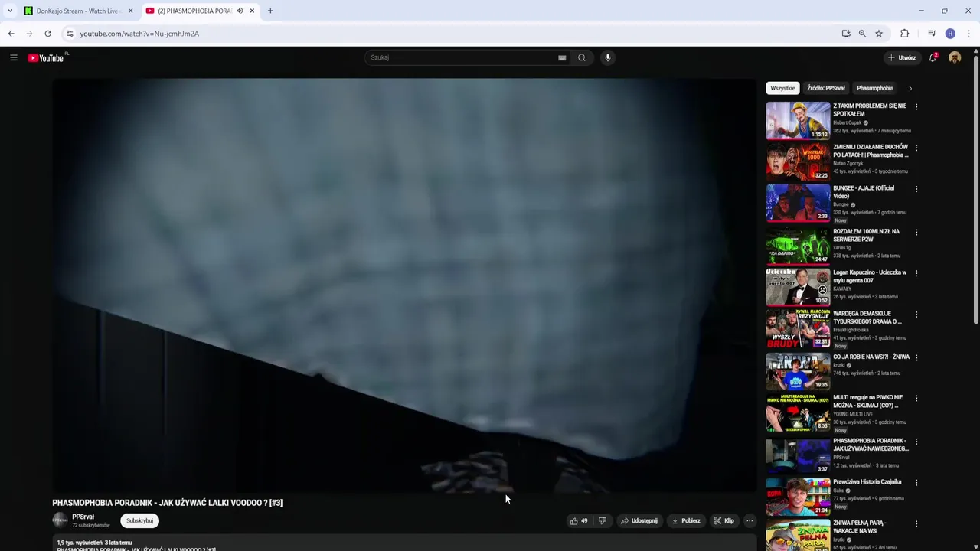Screen dimensions: 980x551
Task: Open a new browser tab
Action: pyautogui.click(x=270, y=11)
